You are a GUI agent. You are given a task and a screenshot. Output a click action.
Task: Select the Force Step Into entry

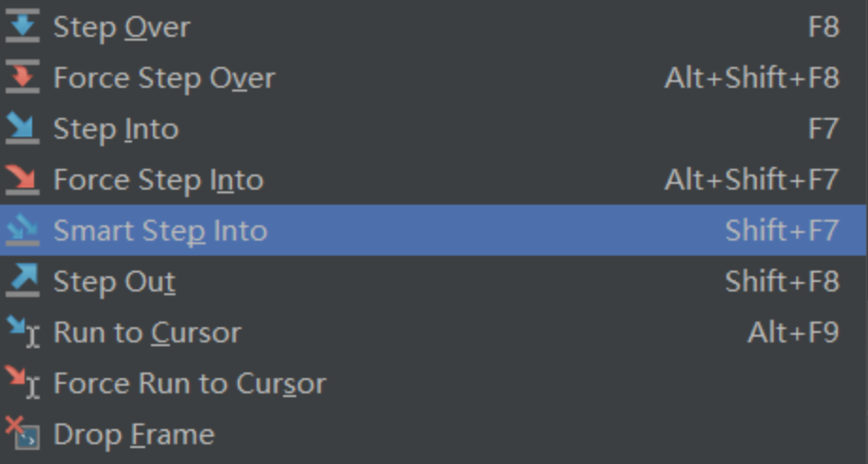pos(434,179)
